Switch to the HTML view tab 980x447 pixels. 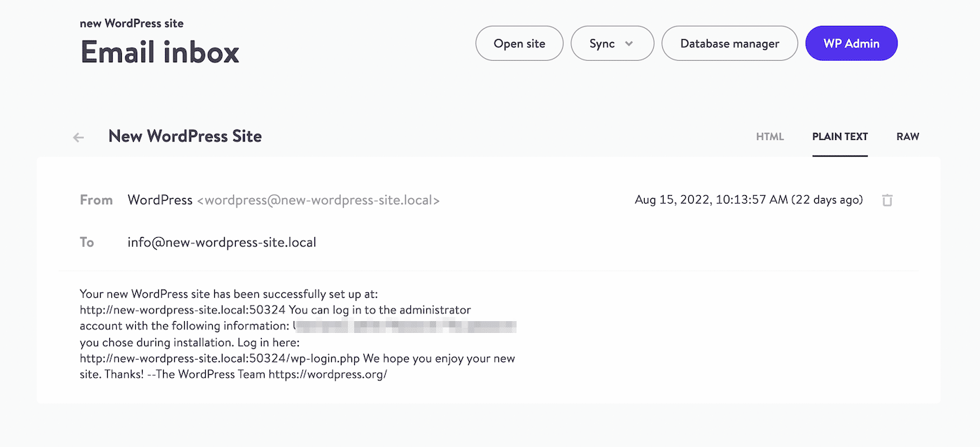769,136
